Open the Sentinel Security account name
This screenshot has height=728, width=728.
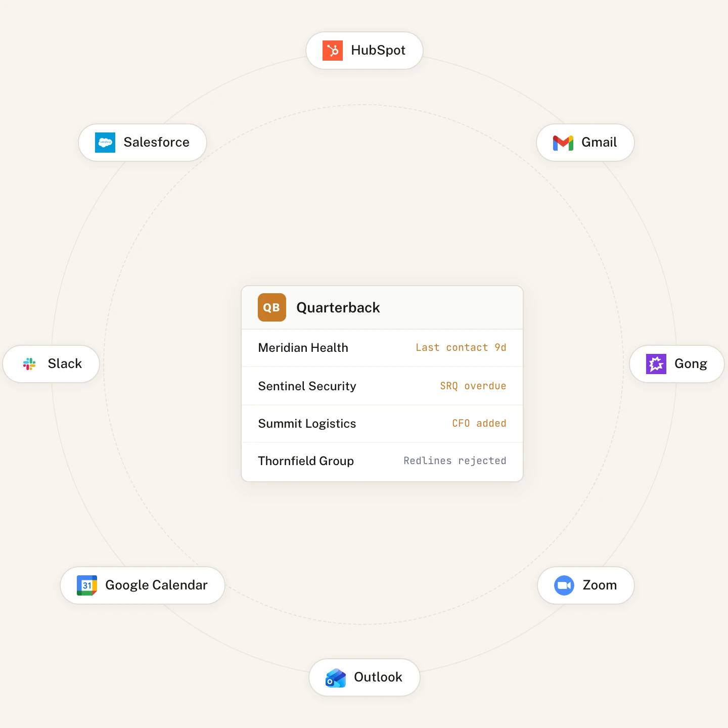tap(307, 386)
